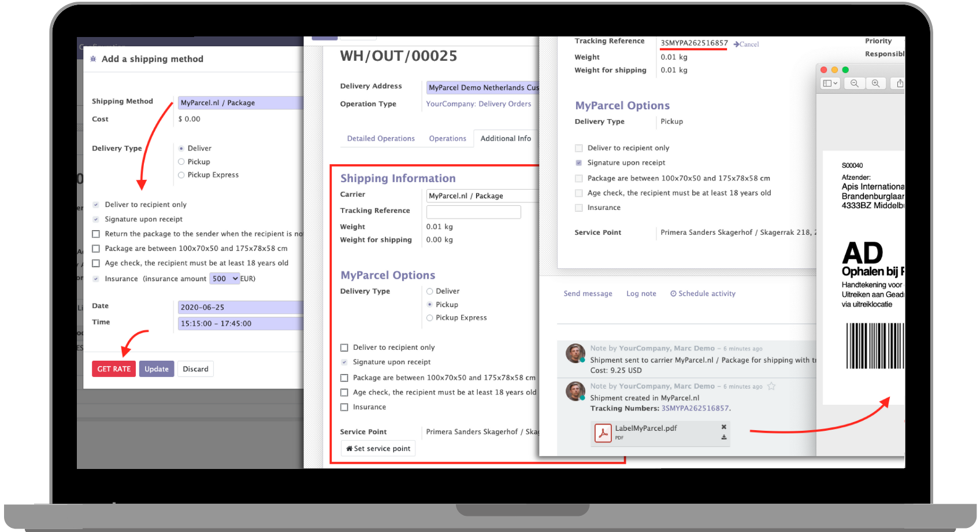
Task: Toggle Signature upon receipt in shipping dialog
Action: pos(96,219)
